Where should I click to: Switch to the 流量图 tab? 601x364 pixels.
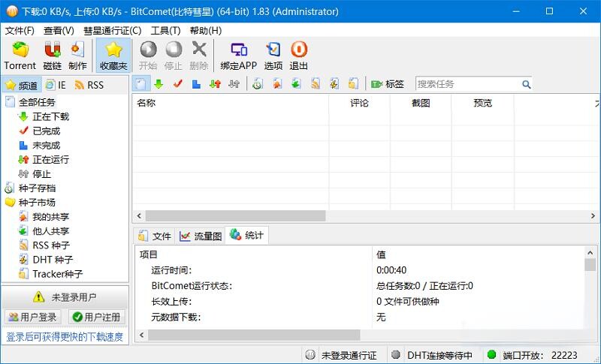201,236
